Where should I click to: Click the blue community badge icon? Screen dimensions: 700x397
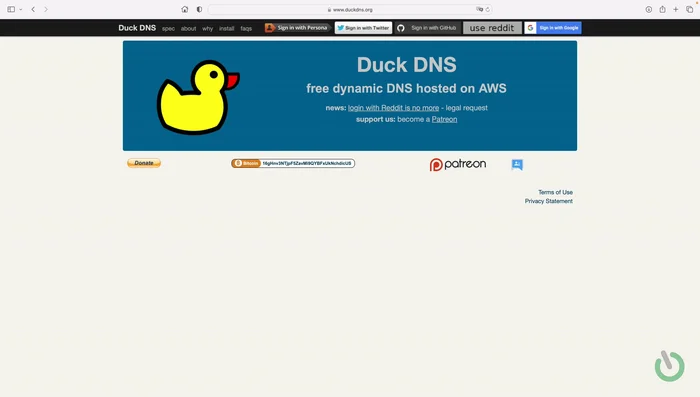(x=517, y=164)
